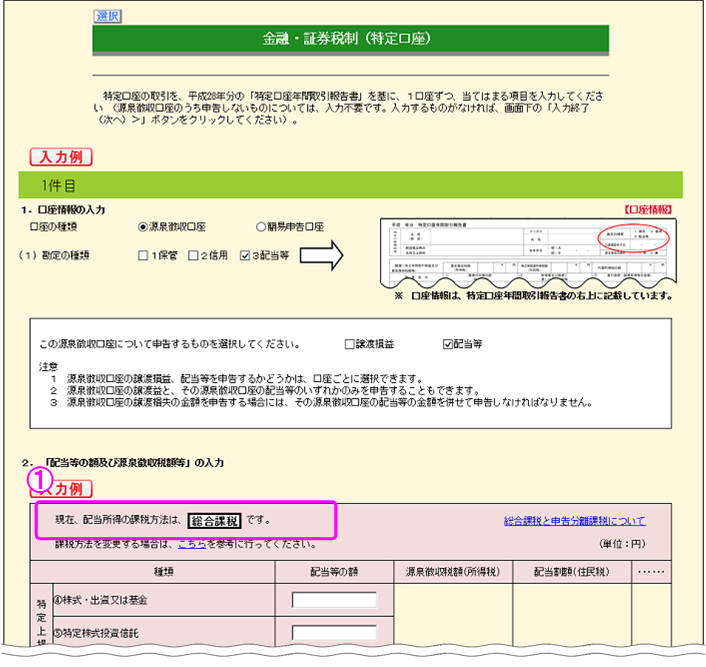Screen dimensions: 706x667
Task: Click the こちら link for changing method
Action: (192, 544)
